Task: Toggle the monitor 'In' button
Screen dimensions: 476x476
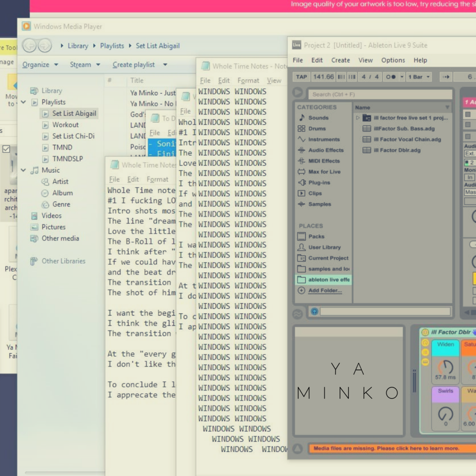Action: tap(469, 177)
